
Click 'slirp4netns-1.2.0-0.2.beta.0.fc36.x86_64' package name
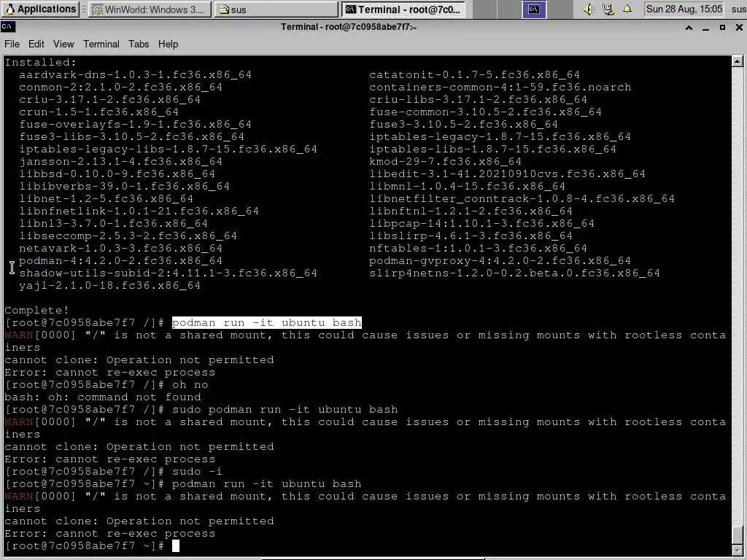(x=514, y=273)
